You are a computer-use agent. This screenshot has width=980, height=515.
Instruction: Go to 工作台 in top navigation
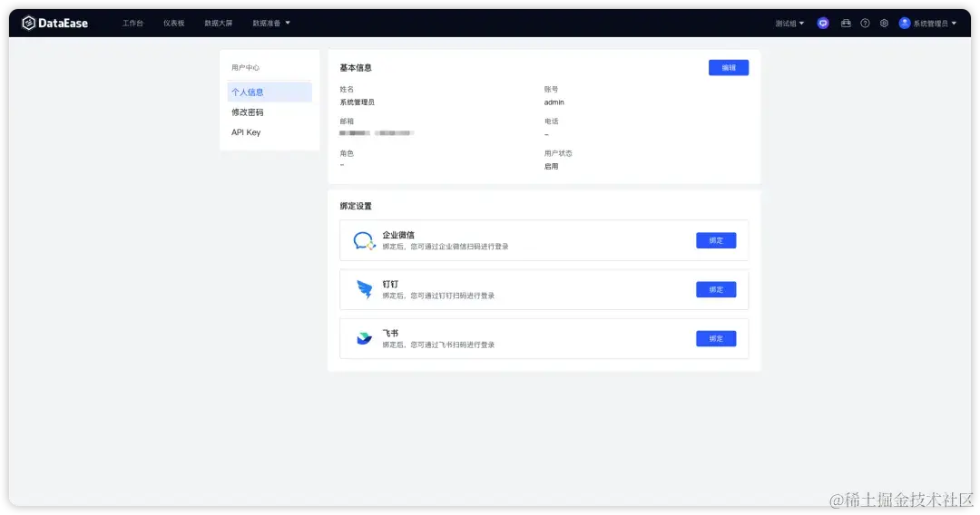pos(132,23)
